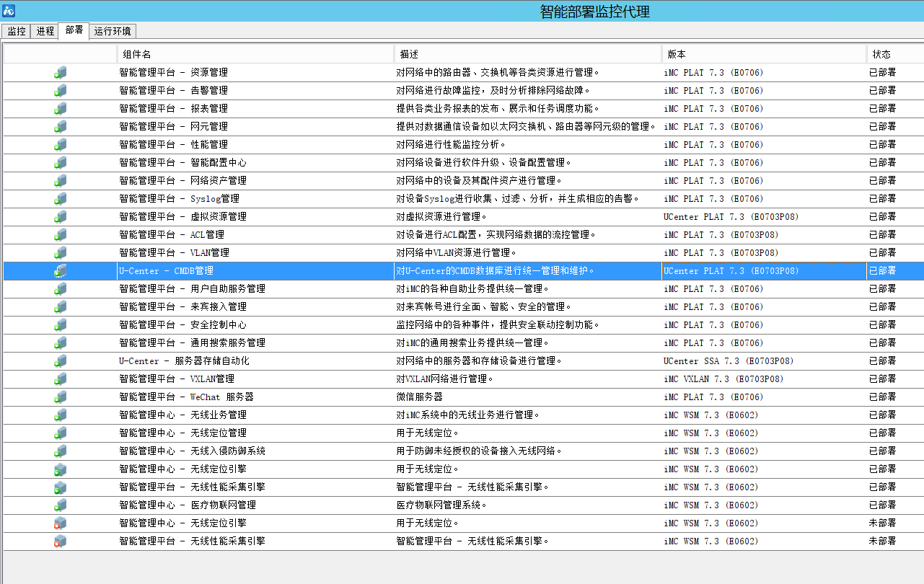Screen dimensions: 924x584
Task: Click the status icon for 告警管理 row
Action: 61,90
